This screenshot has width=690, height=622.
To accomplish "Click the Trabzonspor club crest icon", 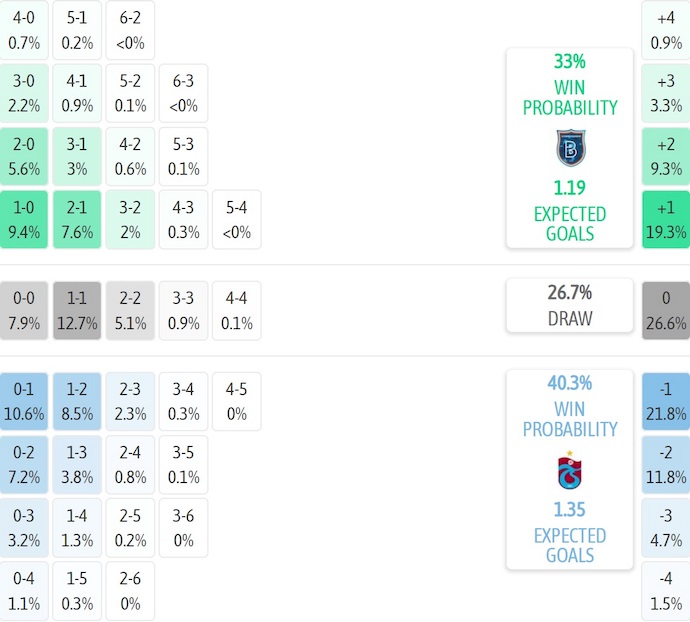I will coord(569,470).
